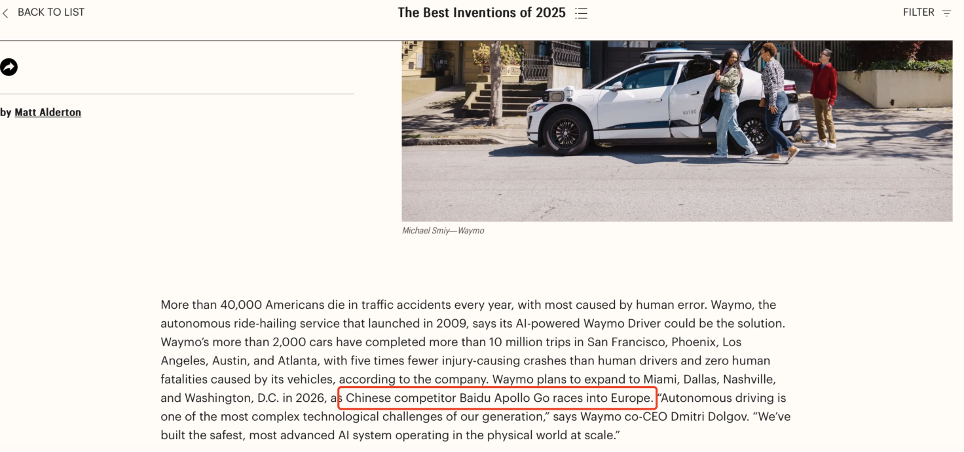Click the filter lines icon
This screenshot has height=452, width=964.
pyautogui.click(x=946, y=13)
